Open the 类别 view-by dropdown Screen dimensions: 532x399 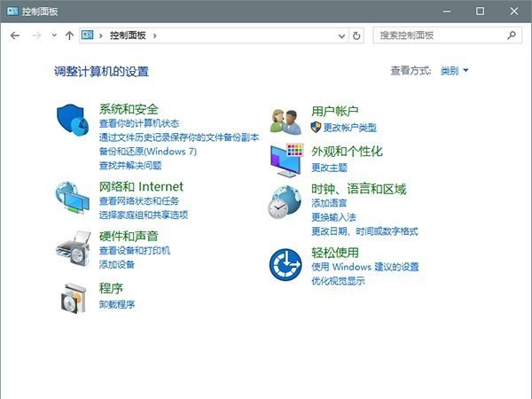[454, 71]
